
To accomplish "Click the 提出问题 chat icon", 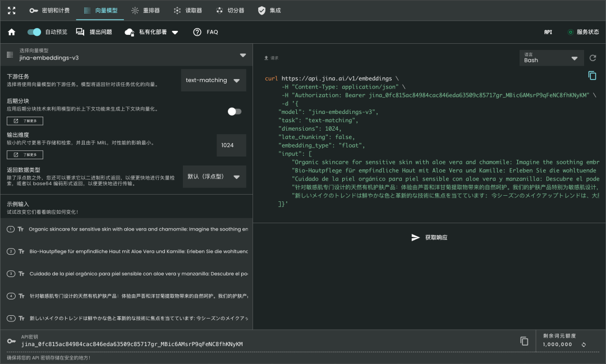I will pyautogui.click(x=80, y=32).
